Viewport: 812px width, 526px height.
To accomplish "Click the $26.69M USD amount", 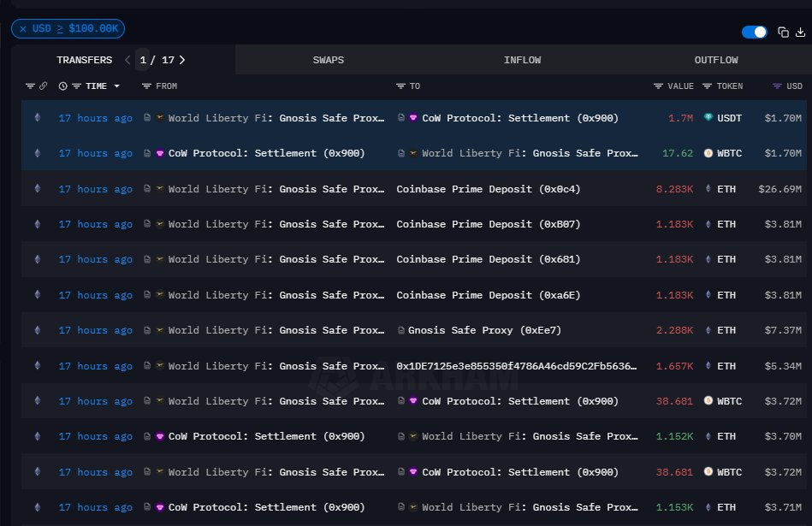I will 779,189.
